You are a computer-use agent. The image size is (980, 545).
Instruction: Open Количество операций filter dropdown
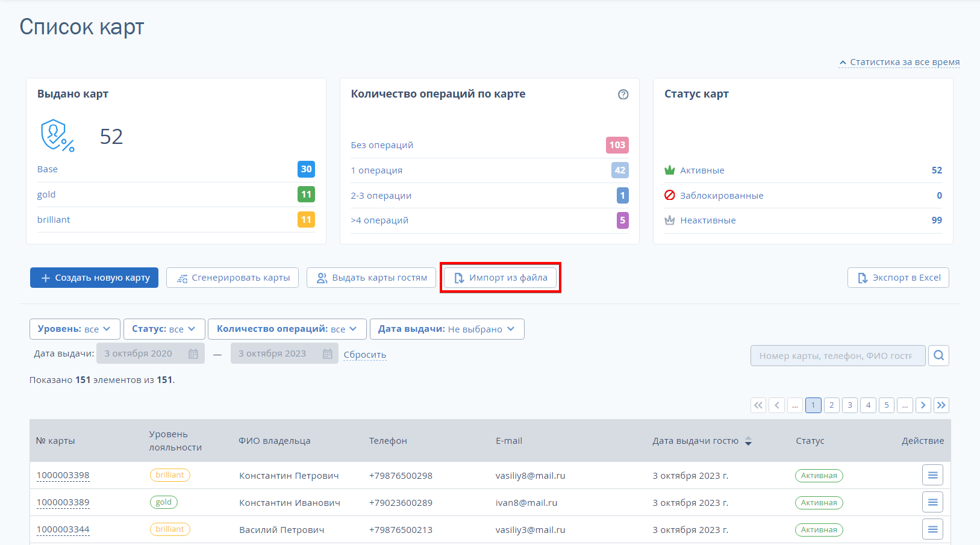click(287, 329)
